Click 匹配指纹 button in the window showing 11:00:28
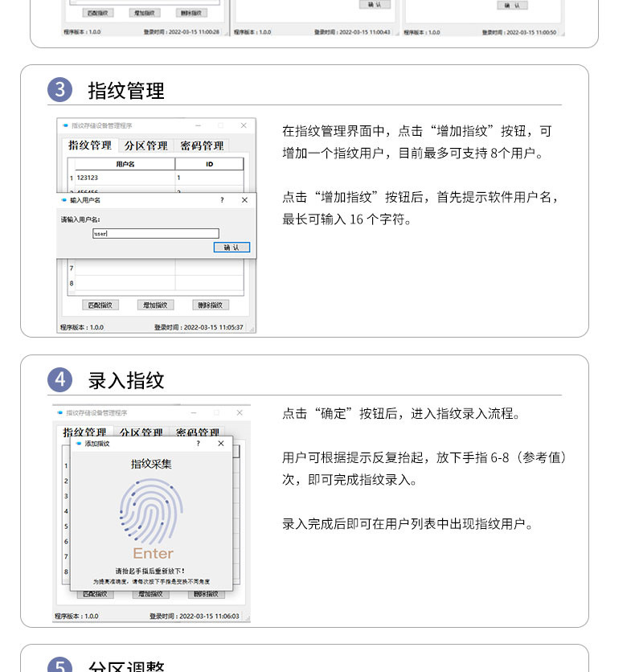The image size is (635, 672). coord(98,13)
